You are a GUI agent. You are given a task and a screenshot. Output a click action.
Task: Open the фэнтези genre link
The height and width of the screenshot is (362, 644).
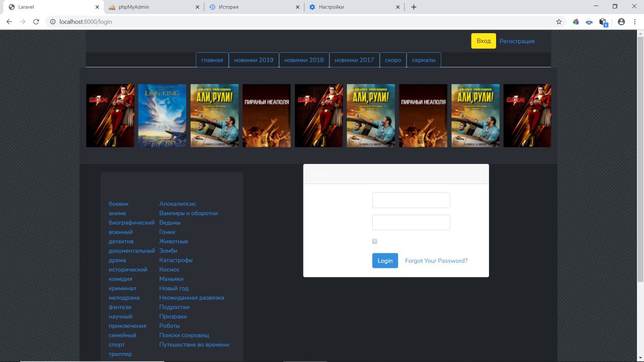coord(120,307)
